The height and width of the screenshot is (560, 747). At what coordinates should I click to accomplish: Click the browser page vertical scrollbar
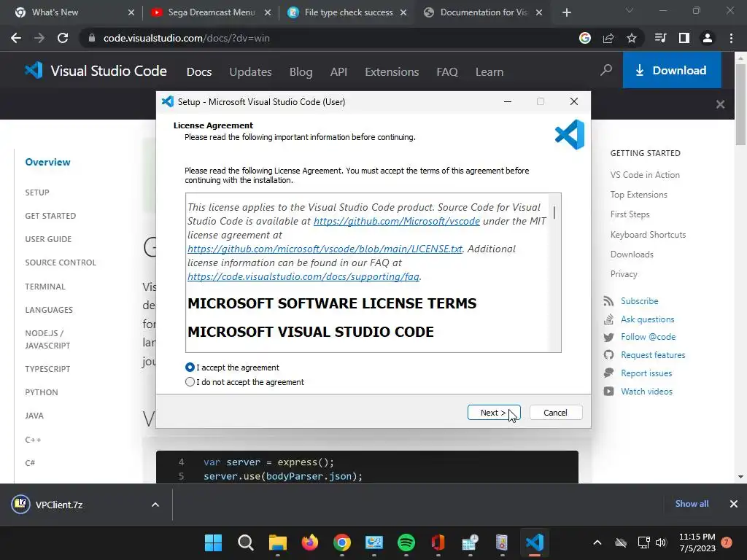(x=740, y=105)
